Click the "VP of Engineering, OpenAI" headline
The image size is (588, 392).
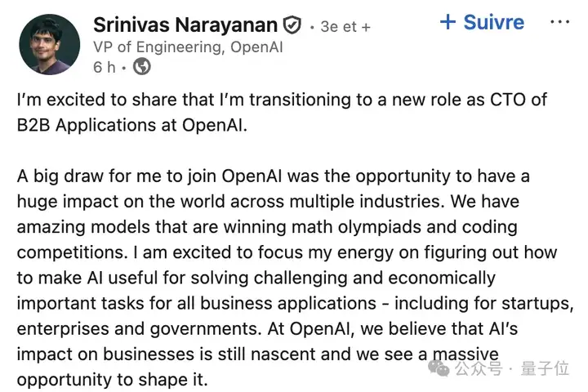click(188, 47)
